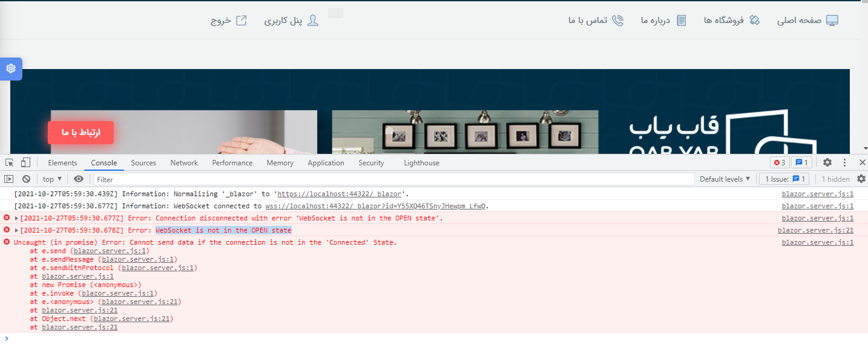Click the red error count badge
This screenshot has width=868, height=344.
(779, 162)
